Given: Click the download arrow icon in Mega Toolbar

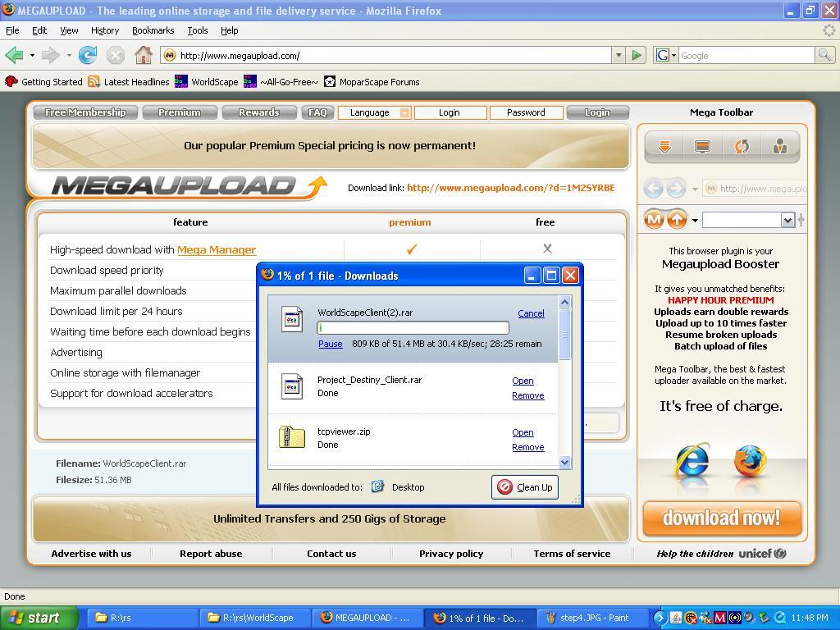Looking at the screenshot, I should (x=664, y=146).
